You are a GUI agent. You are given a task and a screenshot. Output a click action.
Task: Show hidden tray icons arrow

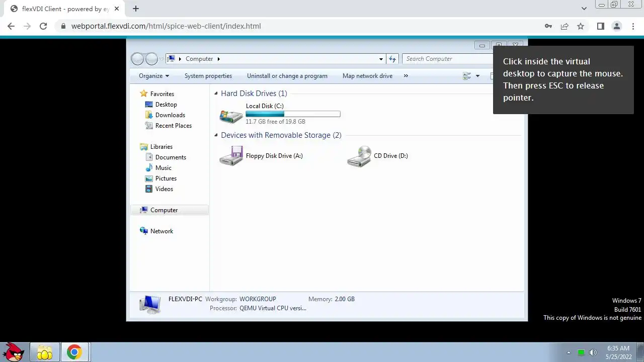[x=569, y=353]
